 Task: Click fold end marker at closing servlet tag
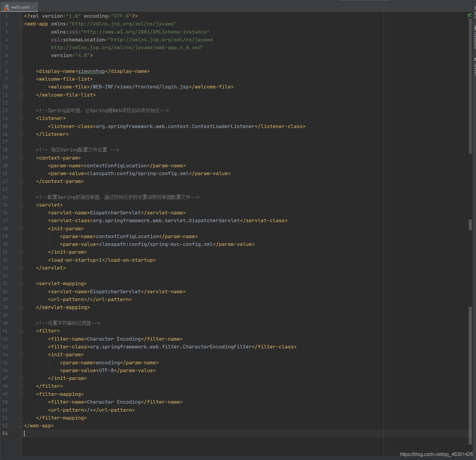[21, 268]
